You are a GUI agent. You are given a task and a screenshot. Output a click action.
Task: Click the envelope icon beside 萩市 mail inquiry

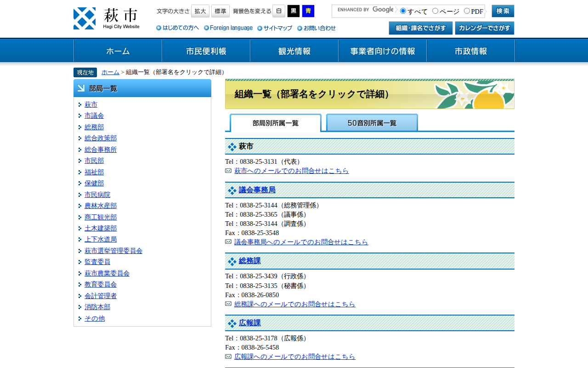pyautogui.click(x=228, y=171)
